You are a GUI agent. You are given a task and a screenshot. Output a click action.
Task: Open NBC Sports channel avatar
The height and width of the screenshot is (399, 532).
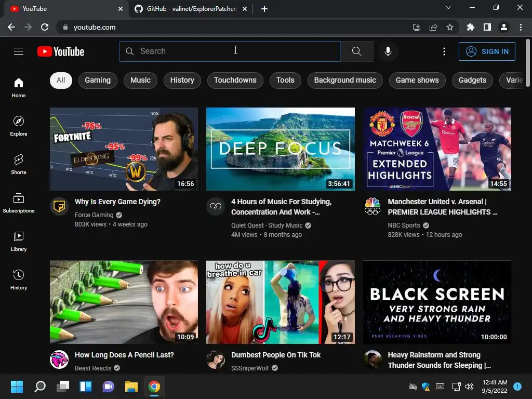(372, 206)
